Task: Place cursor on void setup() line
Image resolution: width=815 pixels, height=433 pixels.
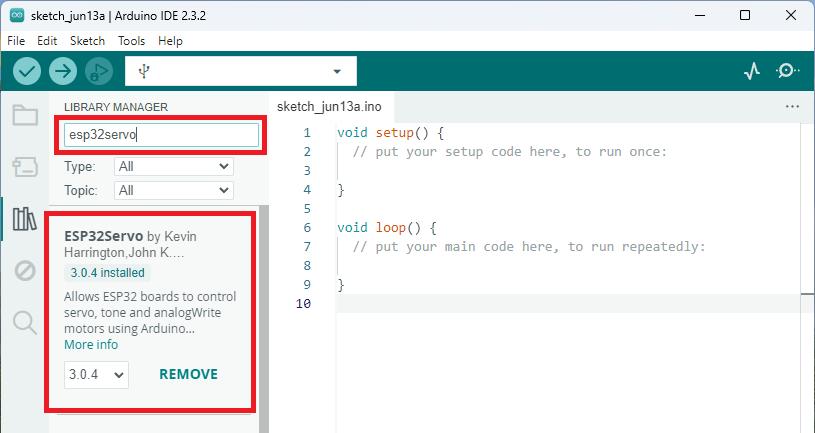Action: click(x=390, y=133)
